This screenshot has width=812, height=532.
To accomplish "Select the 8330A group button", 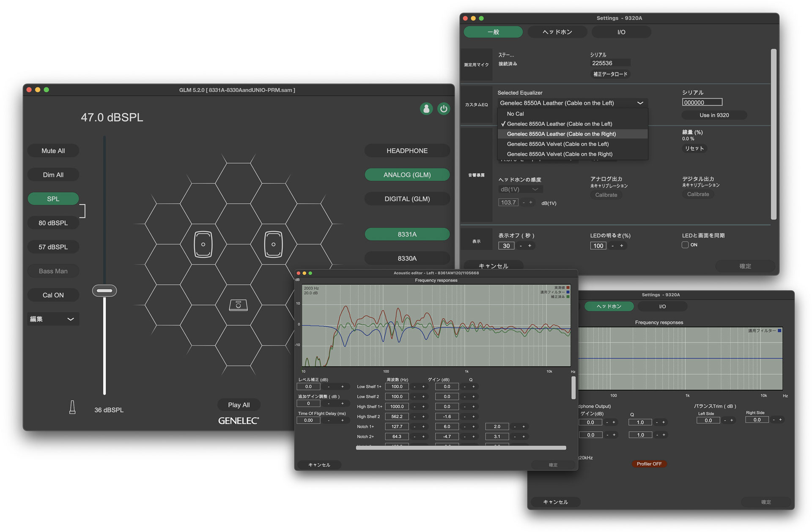I will coord(407,258).
